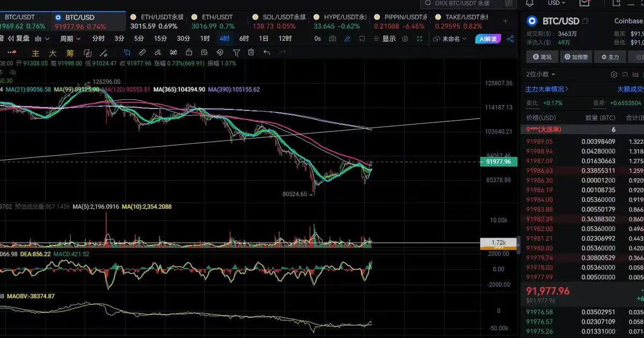Open the PIPPIN/USDT tab
The width and height of the screenshot is (644, 338).
(400, 21)
